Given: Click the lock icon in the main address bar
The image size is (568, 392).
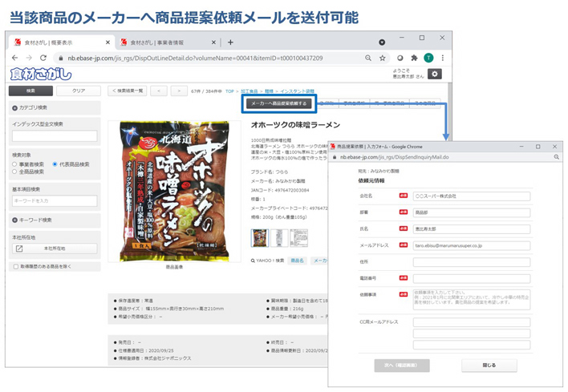Looking at the screenshot, I should click(60, 58).
